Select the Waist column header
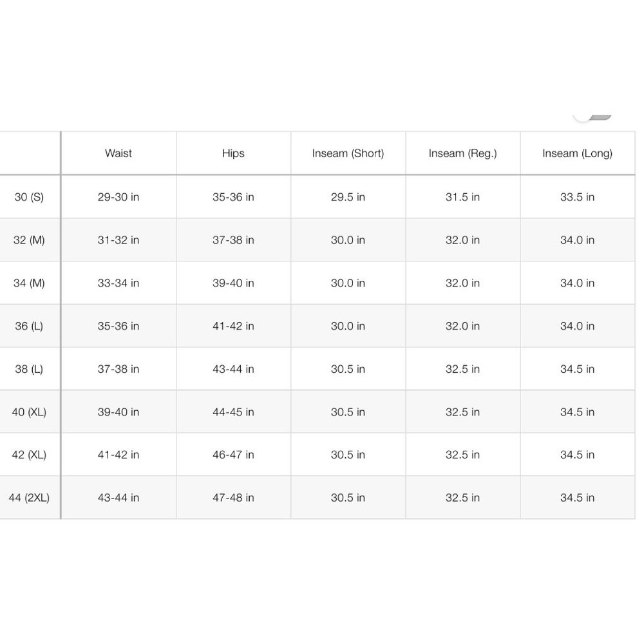 [x=118, y=153]
